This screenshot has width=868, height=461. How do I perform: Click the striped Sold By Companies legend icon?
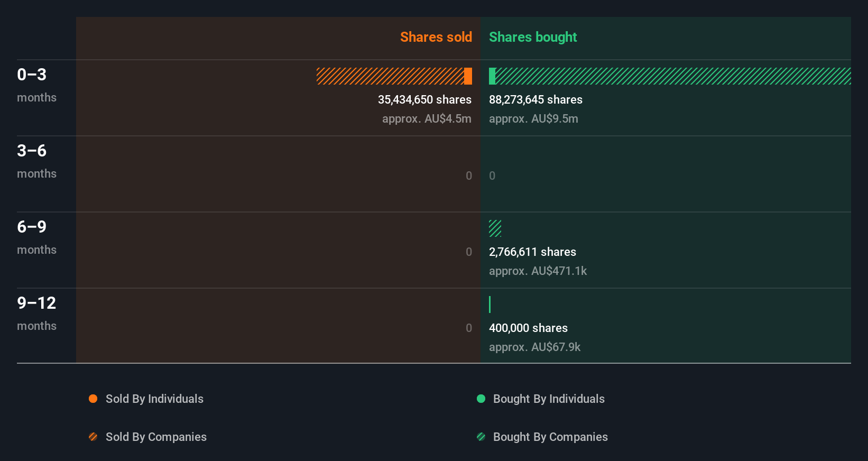pos(93,437)
